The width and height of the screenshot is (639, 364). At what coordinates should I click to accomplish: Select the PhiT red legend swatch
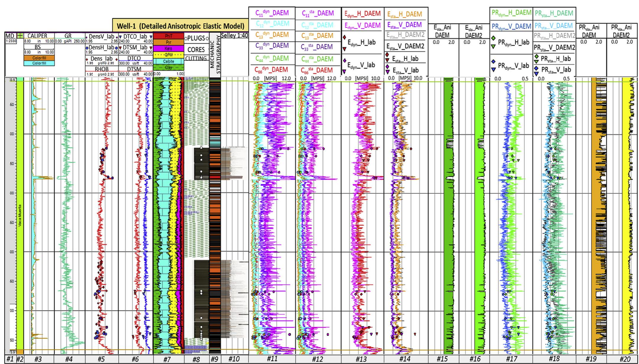168,36
